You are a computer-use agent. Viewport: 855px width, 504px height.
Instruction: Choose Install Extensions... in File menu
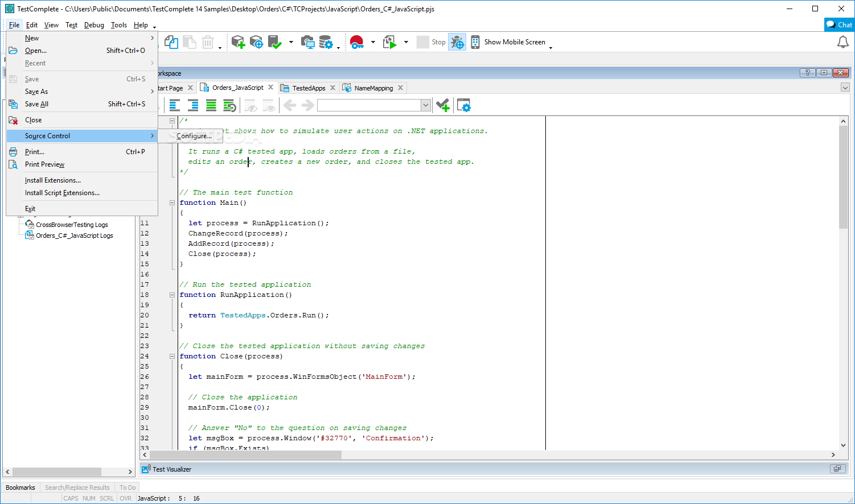pos(82,180)
